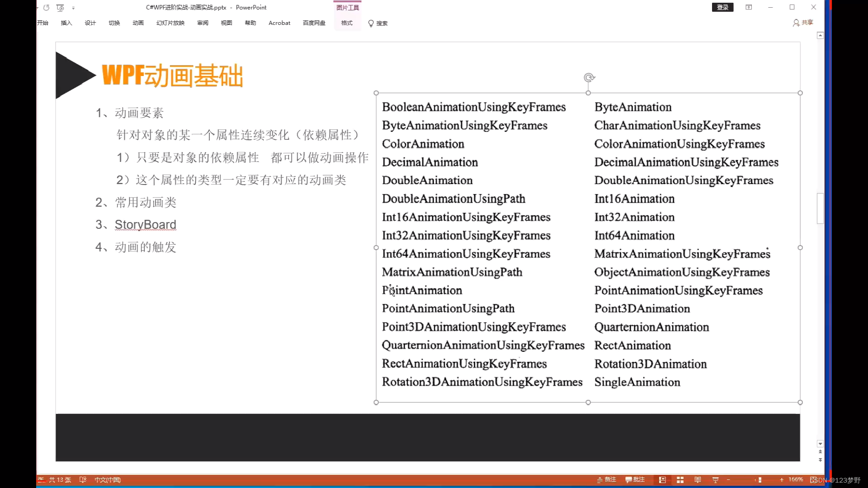Click the picture's bottom-right sizing handle
The width and height of the screenshot is (868, 488).
point(800,403)
